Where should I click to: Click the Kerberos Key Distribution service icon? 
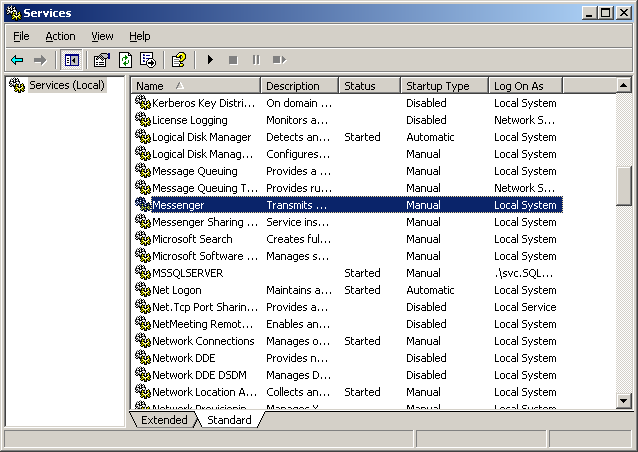click(x=143, y=103)
